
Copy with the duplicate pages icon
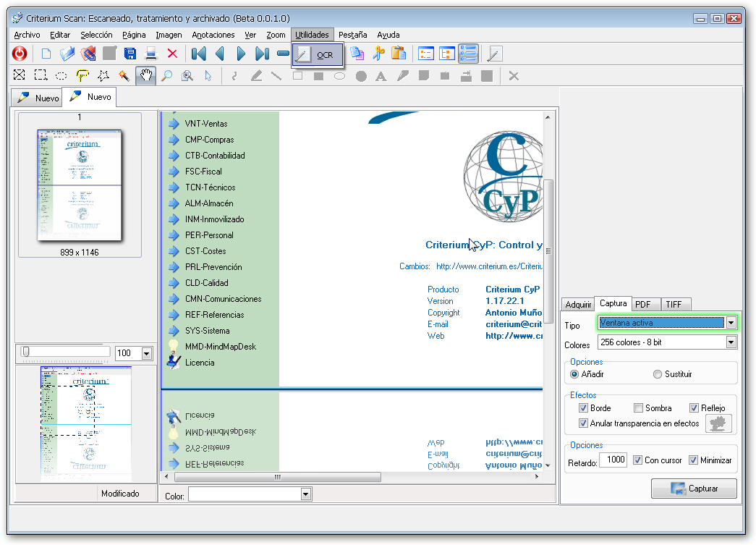point(357,54)
